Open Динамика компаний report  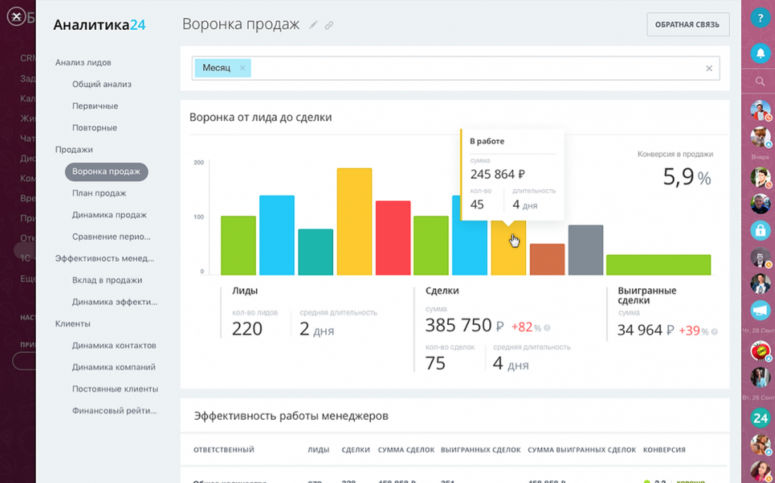114,367
